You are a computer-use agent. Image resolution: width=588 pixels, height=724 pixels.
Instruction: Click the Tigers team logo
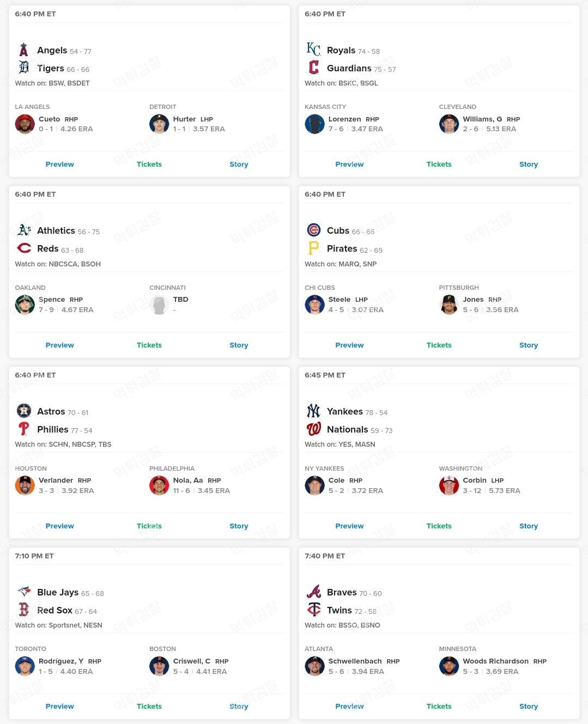tap(24, 68)
